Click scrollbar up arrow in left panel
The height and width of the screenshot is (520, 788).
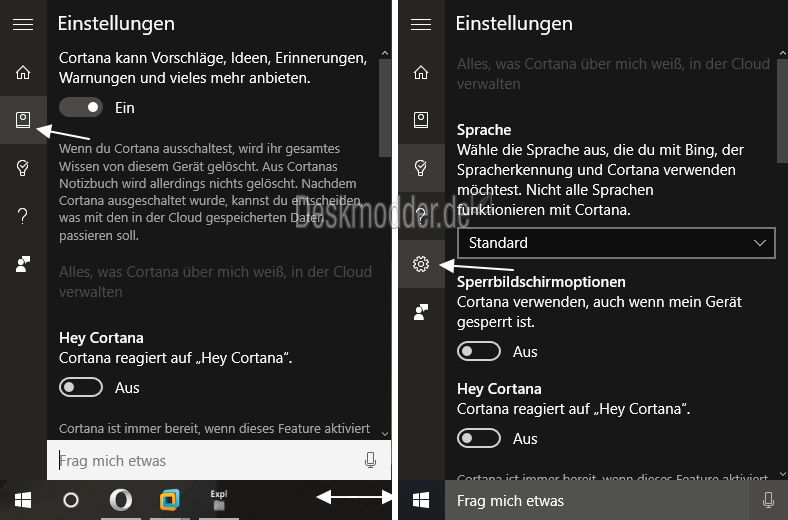point(385,53)
